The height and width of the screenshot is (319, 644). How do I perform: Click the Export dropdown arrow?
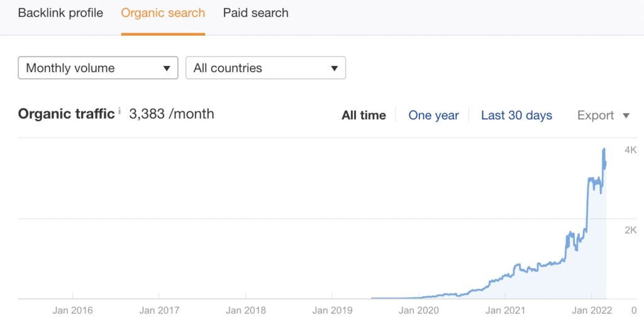(626, 116)
